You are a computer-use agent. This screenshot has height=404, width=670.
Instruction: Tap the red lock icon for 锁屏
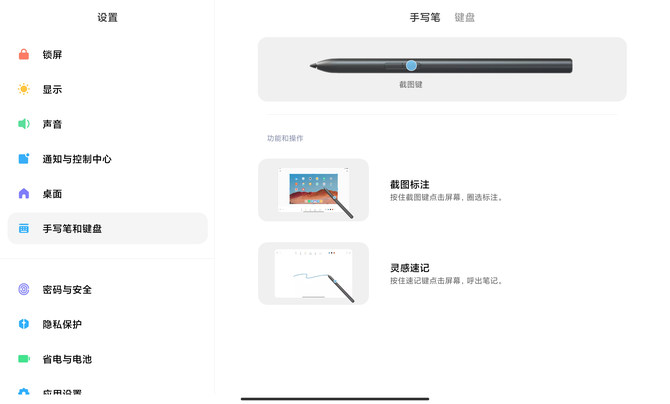24,54
